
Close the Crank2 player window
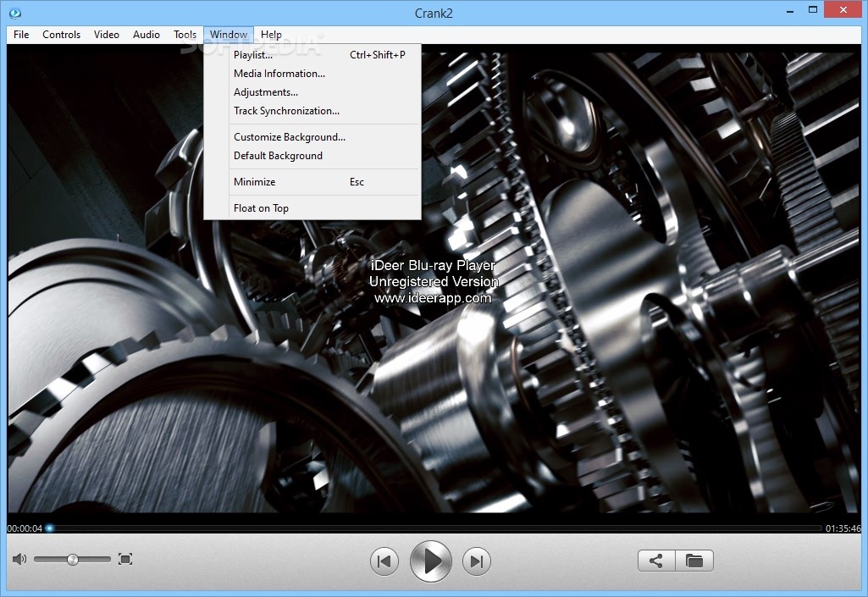pos(843,9)
